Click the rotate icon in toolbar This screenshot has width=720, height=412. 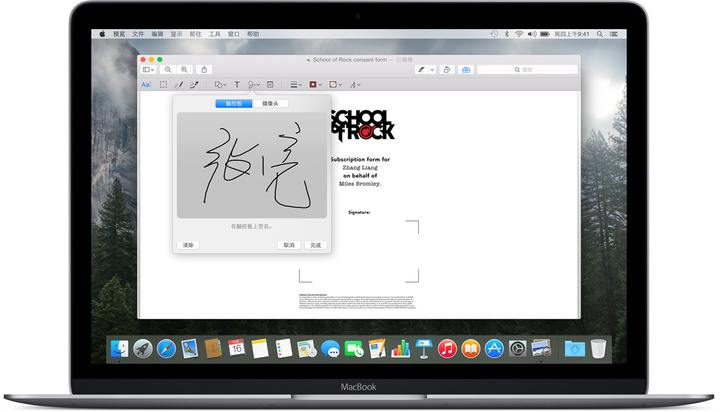(445, 70)
